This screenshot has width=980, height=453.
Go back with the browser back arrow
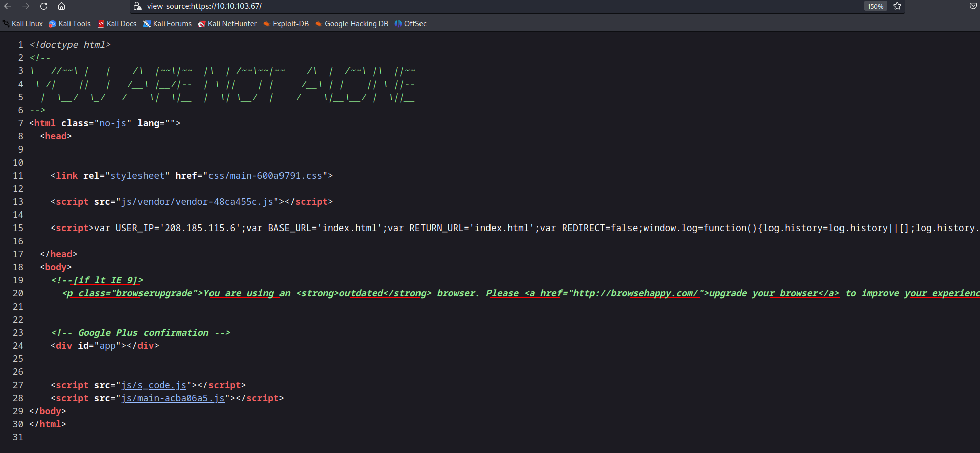point(8,6)
